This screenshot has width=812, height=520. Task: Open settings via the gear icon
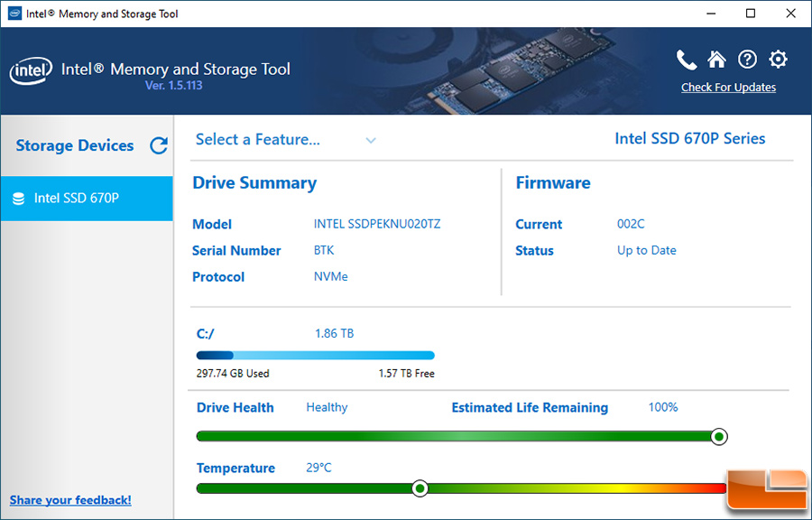coord(778,60)
